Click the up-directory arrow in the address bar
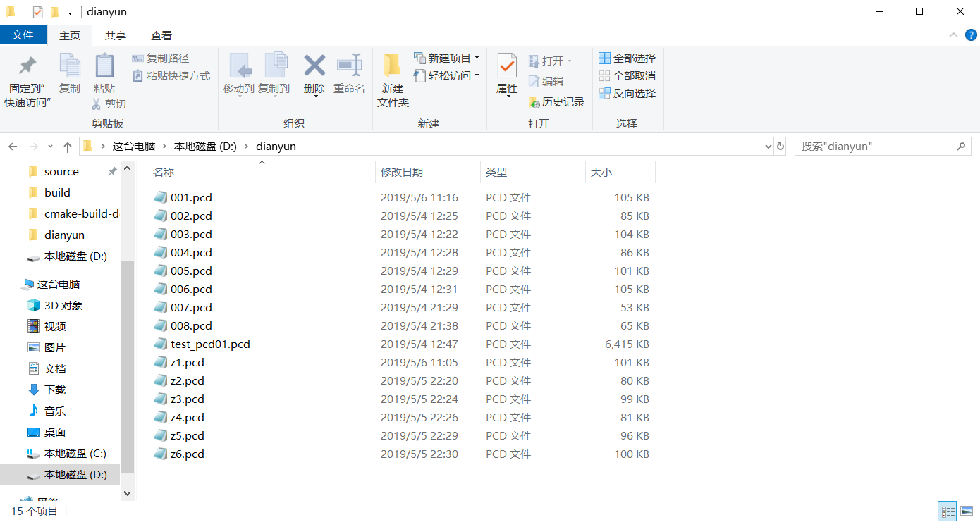This screenshot has width=980, height=522. (68, 147)
